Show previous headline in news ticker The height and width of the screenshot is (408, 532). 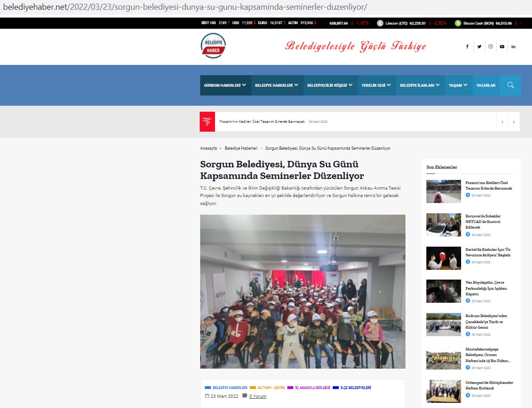point(502,122)
